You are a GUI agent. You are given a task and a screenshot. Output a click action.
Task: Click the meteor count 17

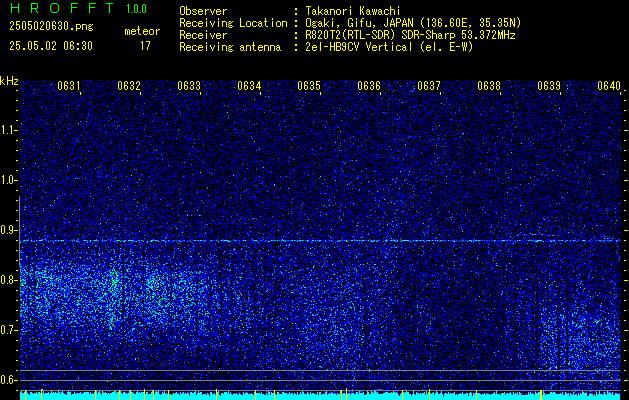click(145, 46)
